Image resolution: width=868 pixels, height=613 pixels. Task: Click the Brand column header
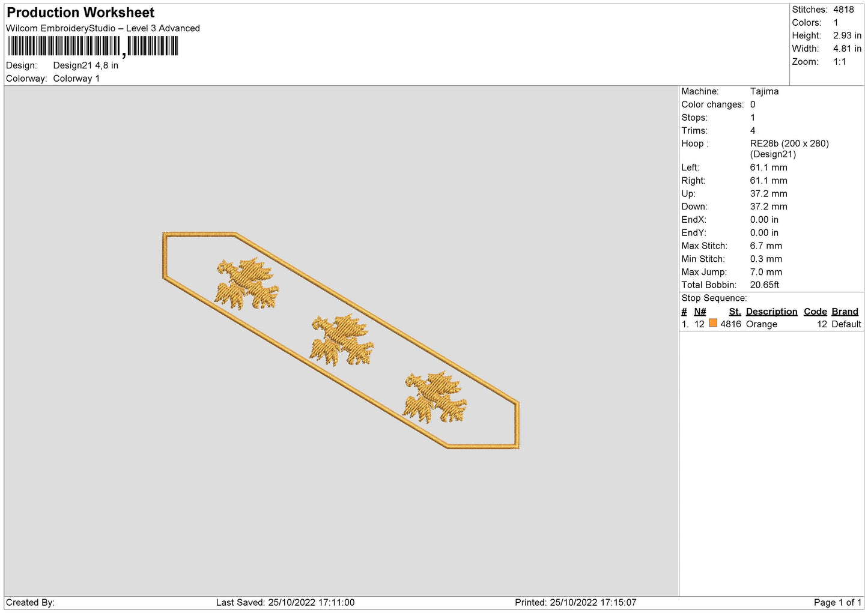(x=845, y=312)
